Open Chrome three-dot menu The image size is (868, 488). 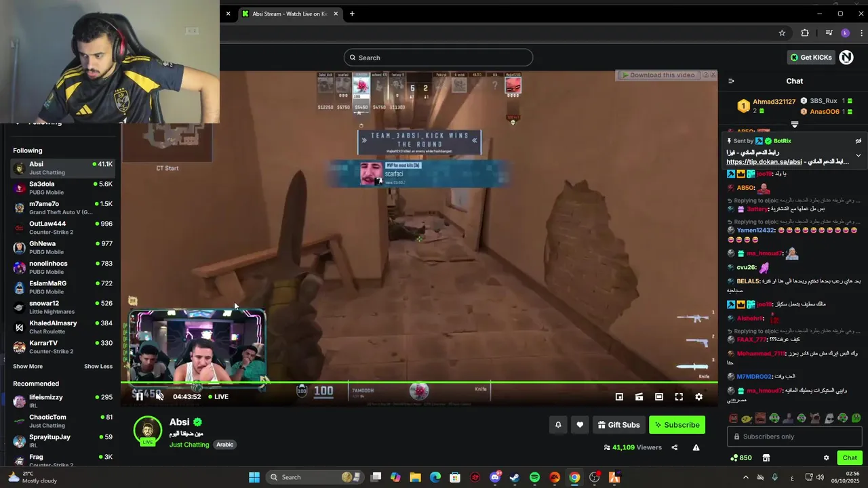(x=861, y=33)
